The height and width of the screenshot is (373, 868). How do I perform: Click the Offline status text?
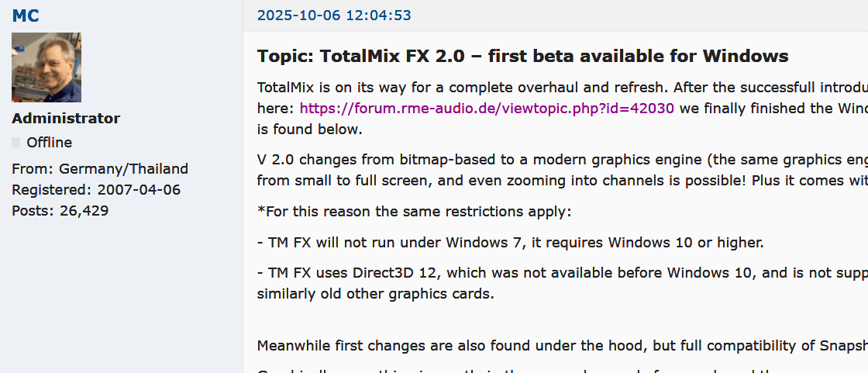(x=50, y=143)
